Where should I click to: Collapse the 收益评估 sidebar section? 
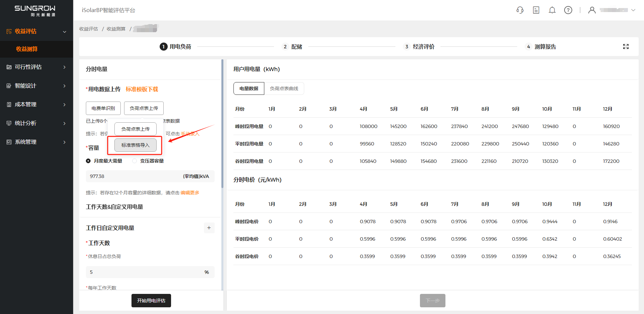point(64,32)
